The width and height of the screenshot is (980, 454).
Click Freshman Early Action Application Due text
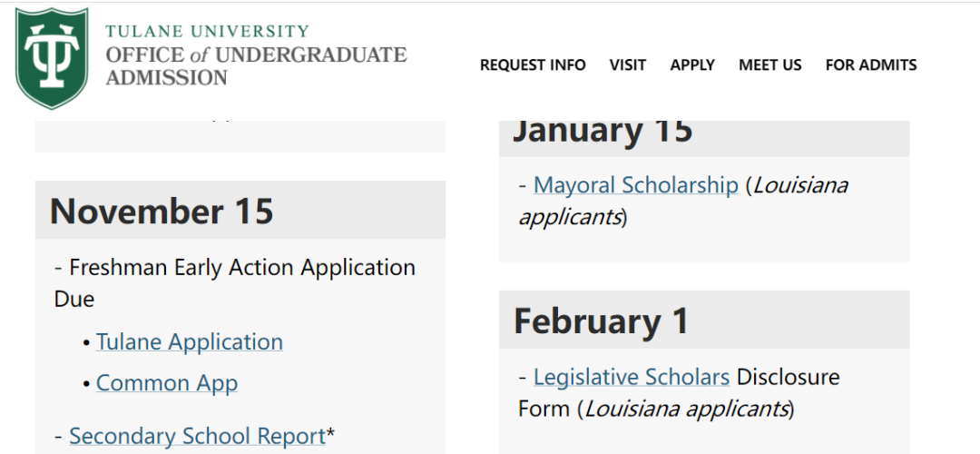[235, 283]
